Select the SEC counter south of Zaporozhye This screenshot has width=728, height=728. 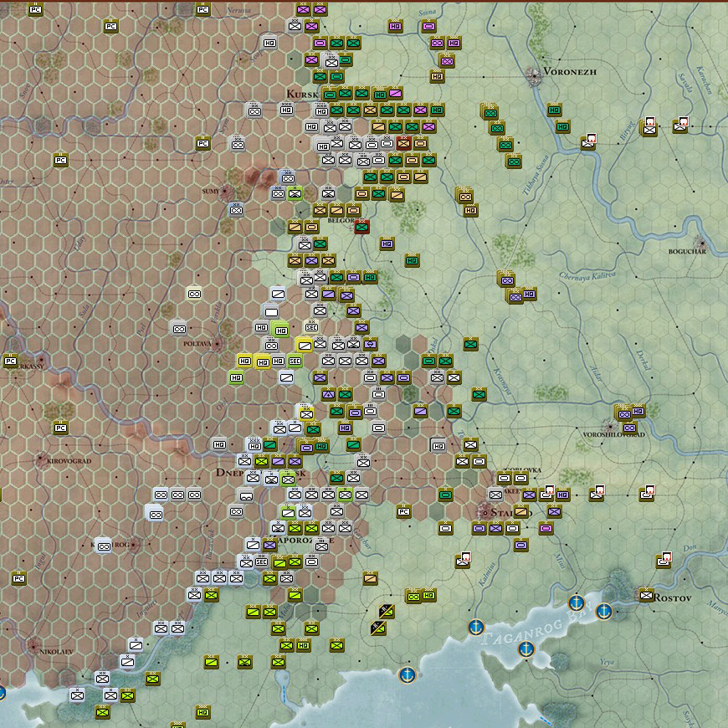(261, 561)
